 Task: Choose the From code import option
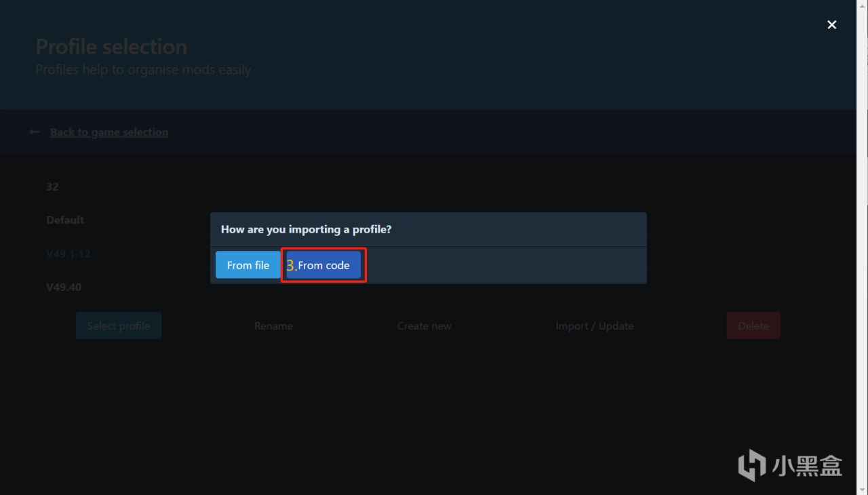click(323, 265)
